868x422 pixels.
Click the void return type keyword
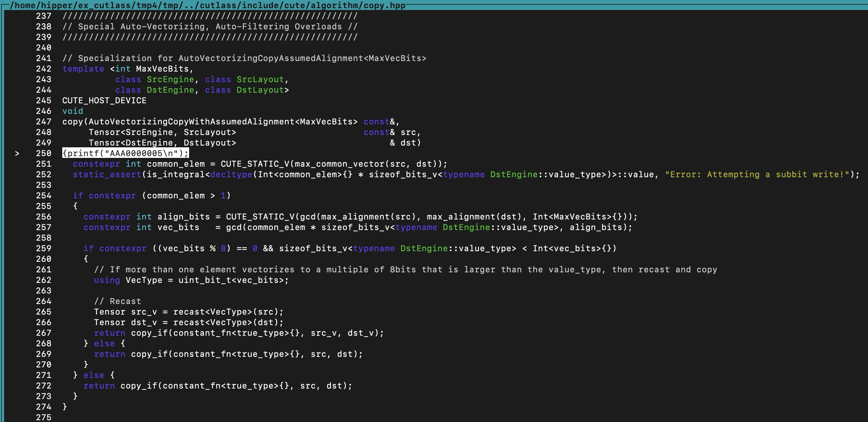pyautogui.click(x=73, y=111)
